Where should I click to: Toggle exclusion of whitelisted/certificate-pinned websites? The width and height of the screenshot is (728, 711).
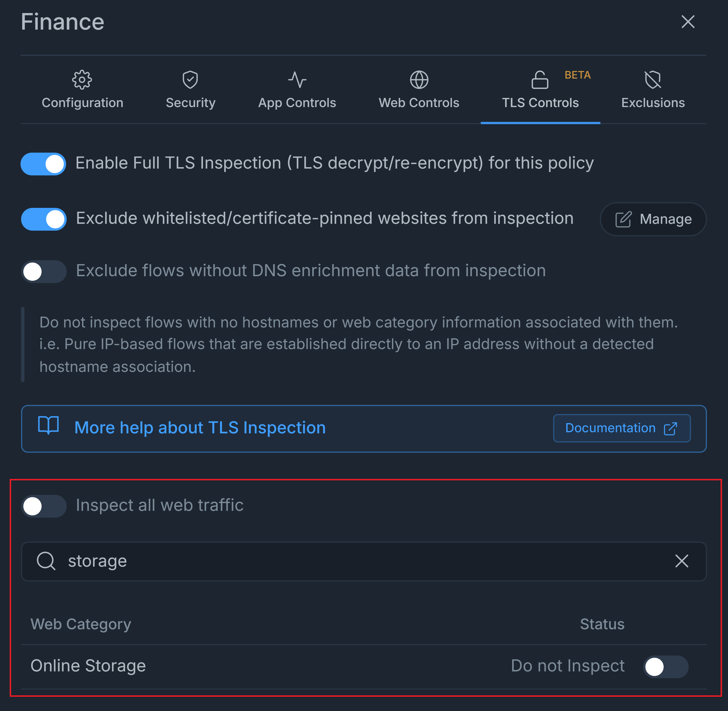pyautogui.click(x=44, y=219)
